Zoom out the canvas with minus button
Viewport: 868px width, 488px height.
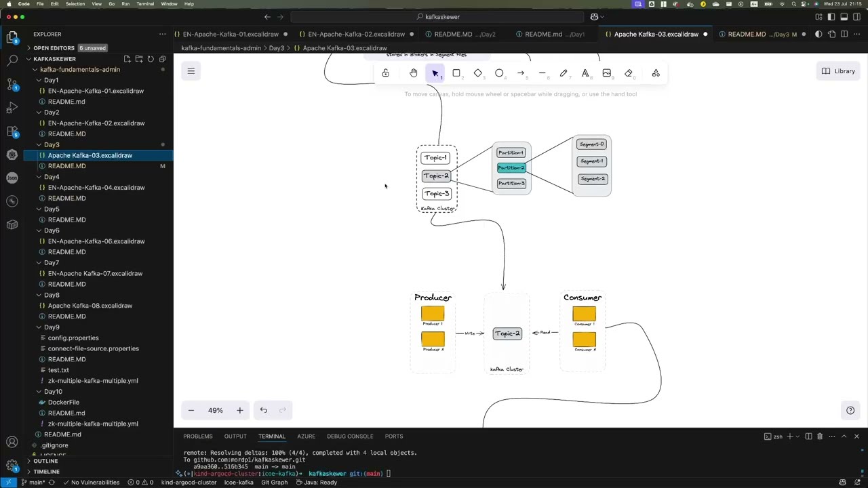[x=191, y=410]
